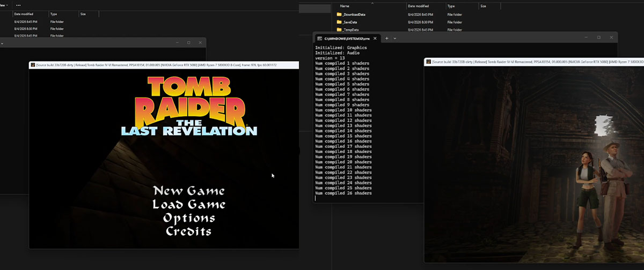Open the terminal profile dropdown chevron next to plus

pyautogui.click(x=395, y=38)
